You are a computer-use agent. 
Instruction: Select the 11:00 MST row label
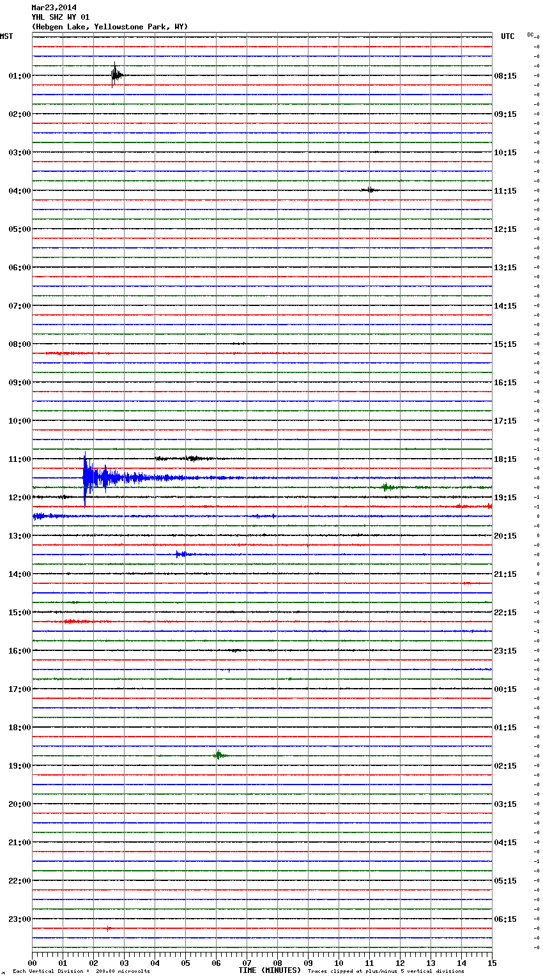click(x=20, y=459)
